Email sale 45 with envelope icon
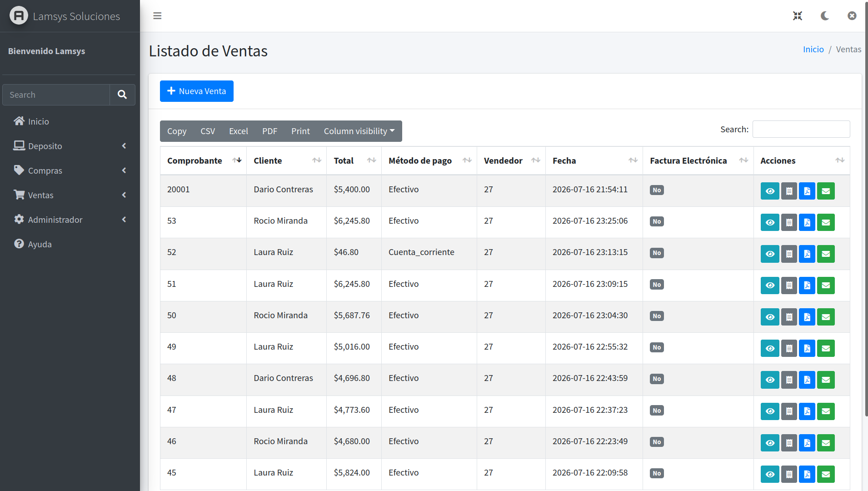The height and width of the screenshot is (491, 868). (826, 474)
